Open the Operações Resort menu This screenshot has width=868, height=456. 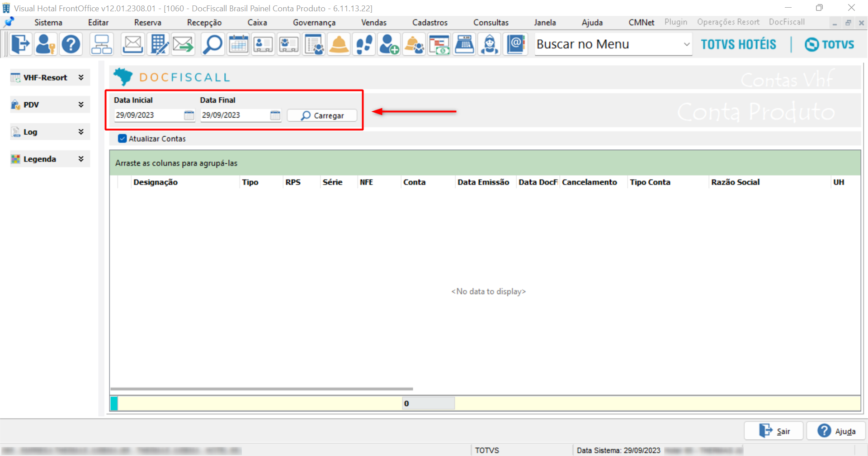(728, 22)
